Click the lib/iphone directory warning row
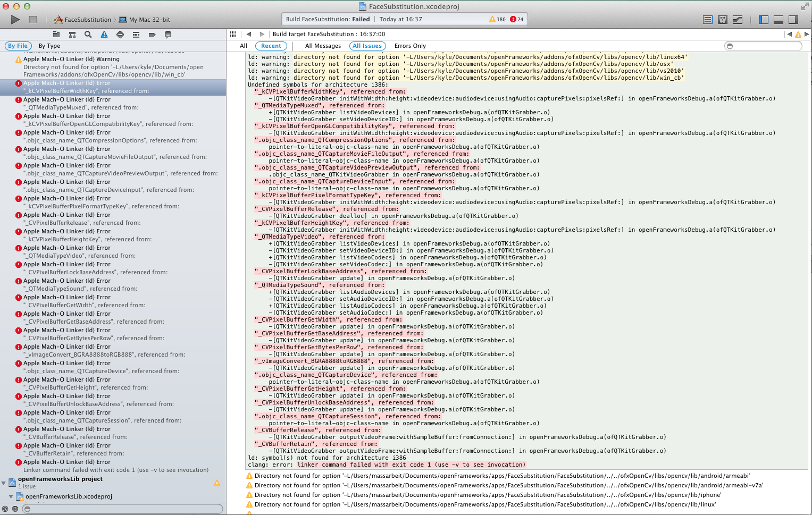 click(483, 495)
